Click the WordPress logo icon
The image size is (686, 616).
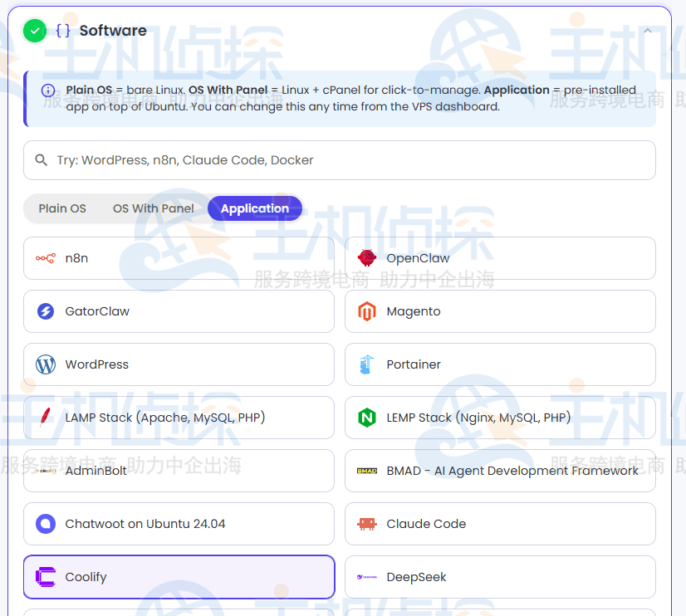pyautogui.click(x=46, y=364)
